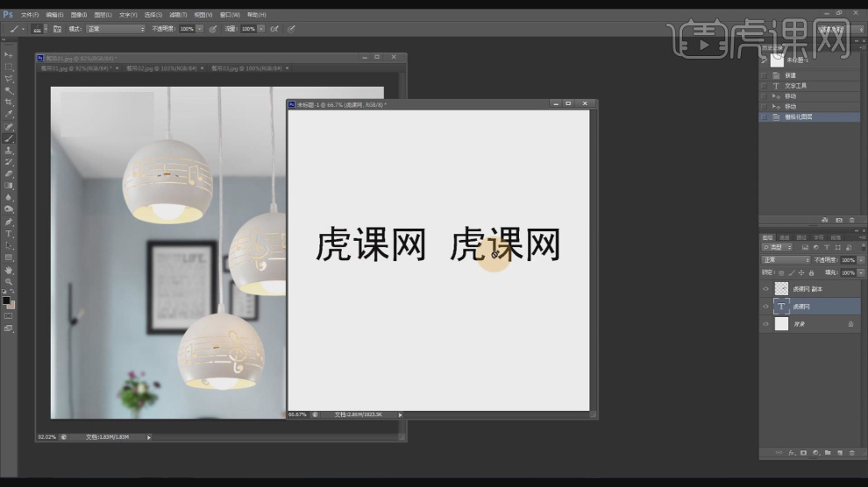Toggle lock position icon
The height and width of the screenshot is (487, 868).
[x=801, y=273]
